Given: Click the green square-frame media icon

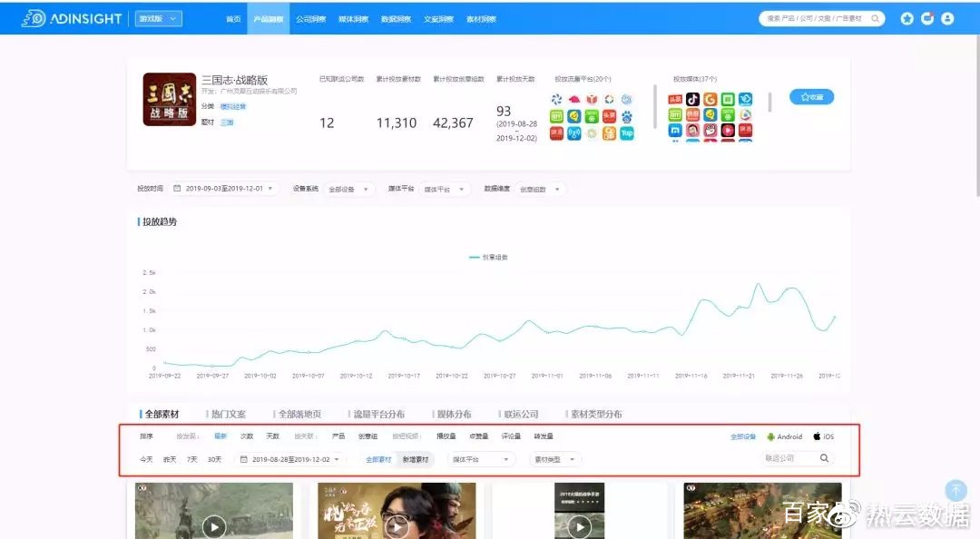Looking at the screenshot, I should (728, 100).
